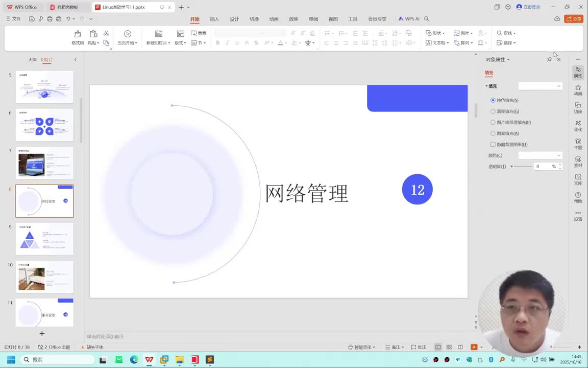Open the 视图 View ribbon tab

point(333,19)
